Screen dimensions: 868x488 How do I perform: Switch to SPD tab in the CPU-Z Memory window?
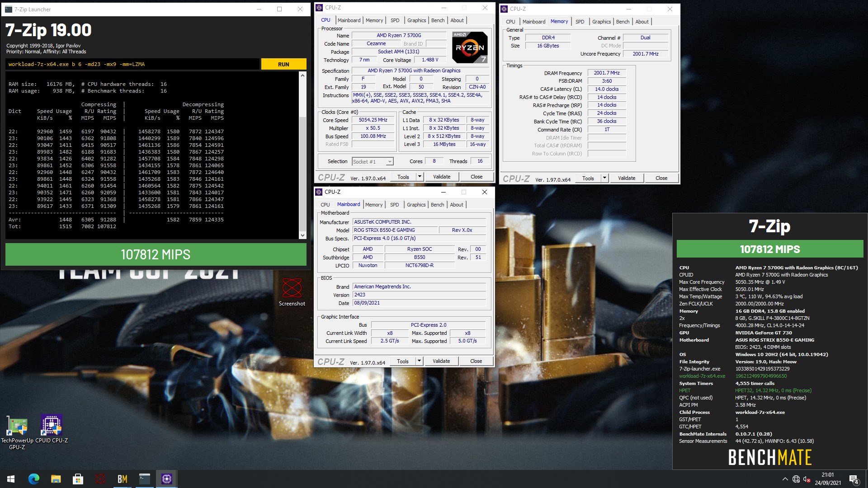point(580,22)
